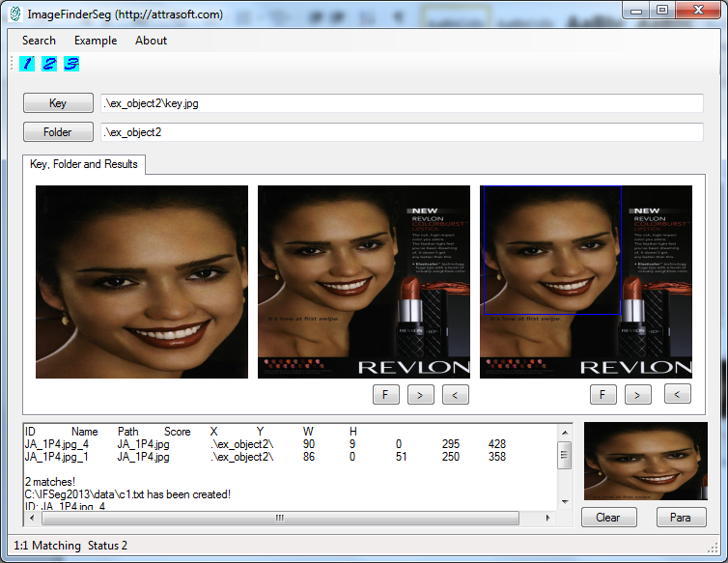This screenshot has height=563, width=728.
Task: Click the score value 90 in results
Action: click(x=309, y=444)
